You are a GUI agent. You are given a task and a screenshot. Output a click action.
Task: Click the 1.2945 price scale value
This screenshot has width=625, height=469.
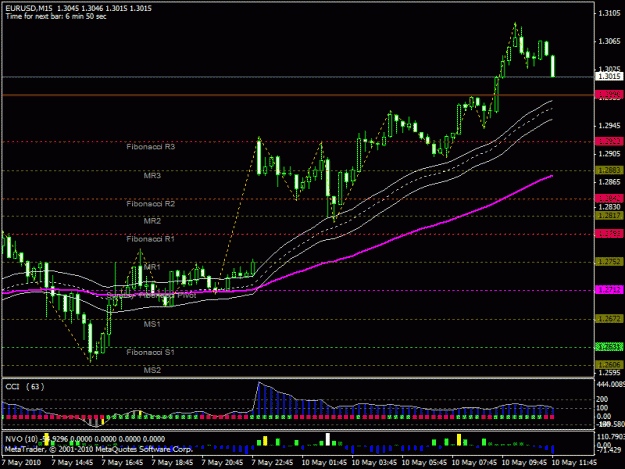point(609,126)
